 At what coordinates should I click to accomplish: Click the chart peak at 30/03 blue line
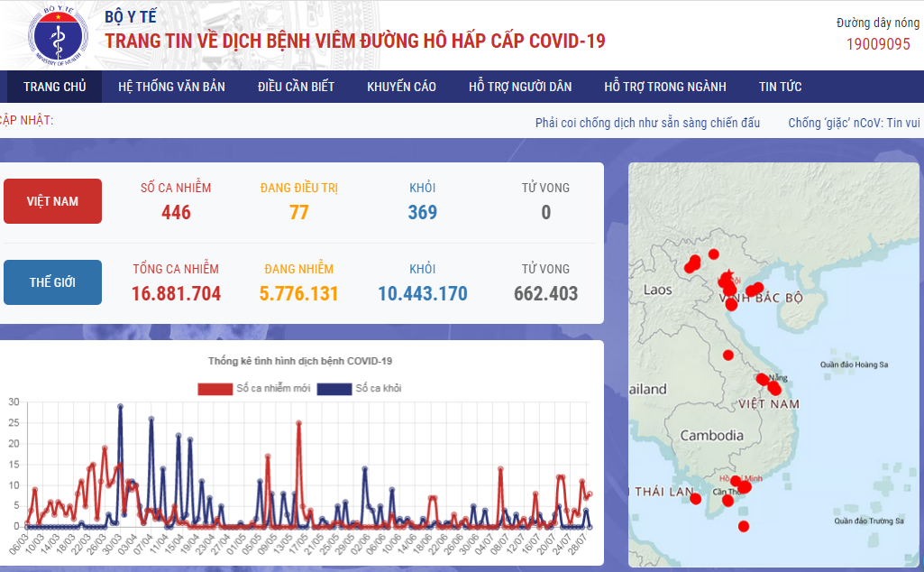coord(120,406)
